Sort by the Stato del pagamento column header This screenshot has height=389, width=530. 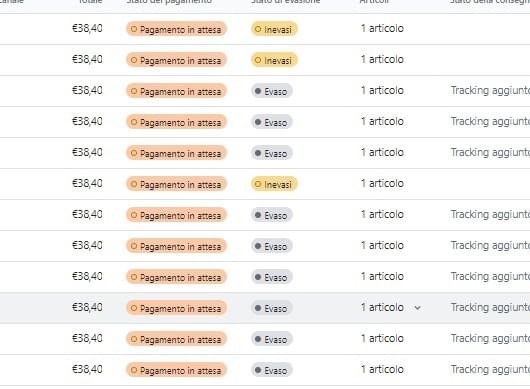[x=169, y=2]
